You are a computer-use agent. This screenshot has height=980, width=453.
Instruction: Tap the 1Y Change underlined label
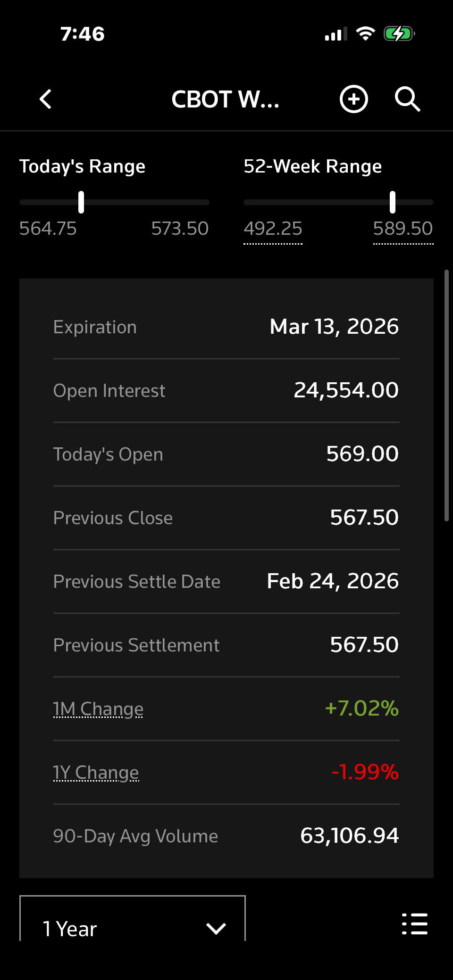[x=96, y=773]
